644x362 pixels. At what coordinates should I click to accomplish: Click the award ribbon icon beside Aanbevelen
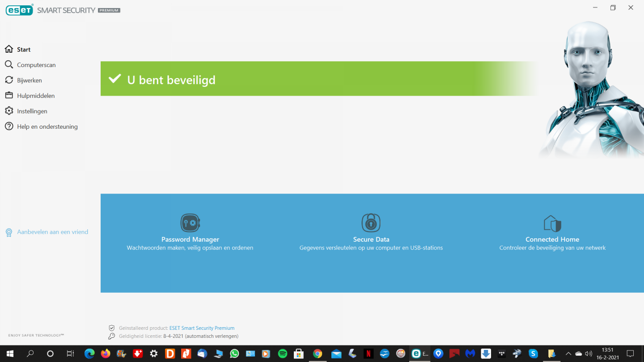coord(9,232)
